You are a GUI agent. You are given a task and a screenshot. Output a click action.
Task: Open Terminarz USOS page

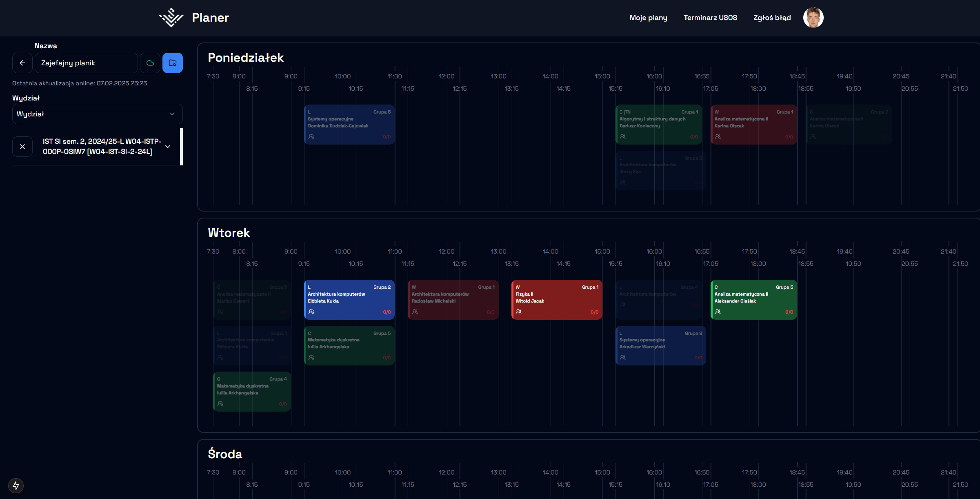tap(710, 18)
